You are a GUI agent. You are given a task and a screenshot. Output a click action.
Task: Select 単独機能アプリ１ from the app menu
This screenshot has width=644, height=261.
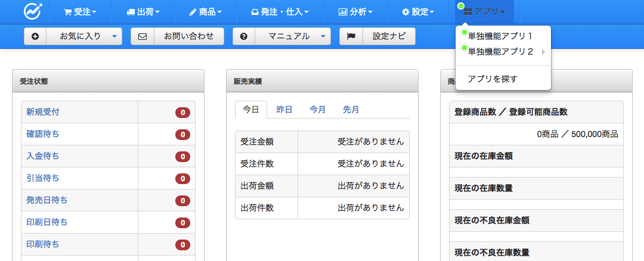click(x=500, y=36)
